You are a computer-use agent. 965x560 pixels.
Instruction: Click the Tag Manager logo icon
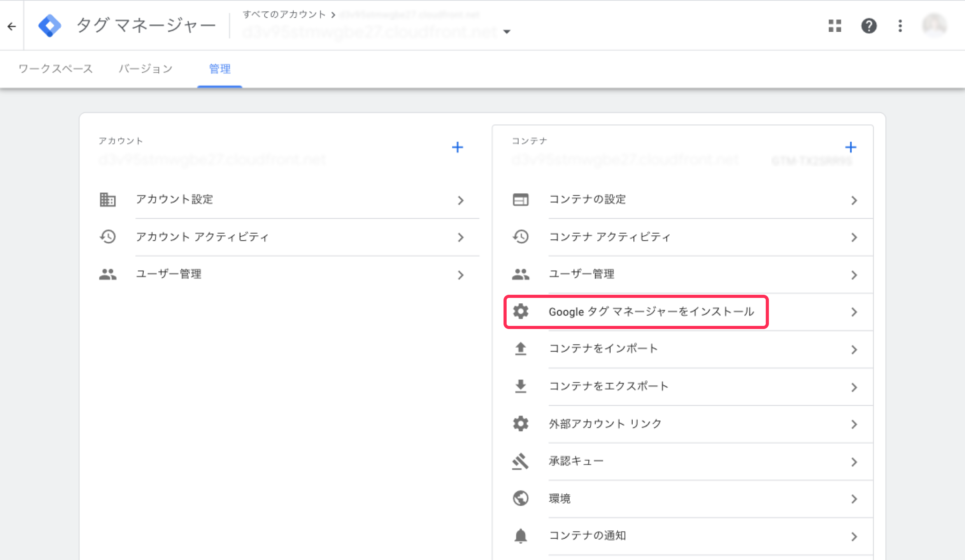click(x=50, y=26)
